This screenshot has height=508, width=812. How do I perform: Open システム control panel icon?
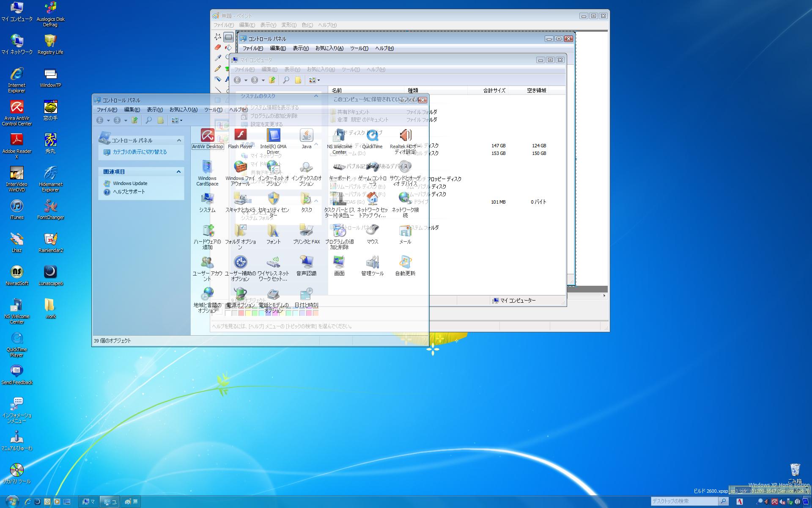[207, 202]
